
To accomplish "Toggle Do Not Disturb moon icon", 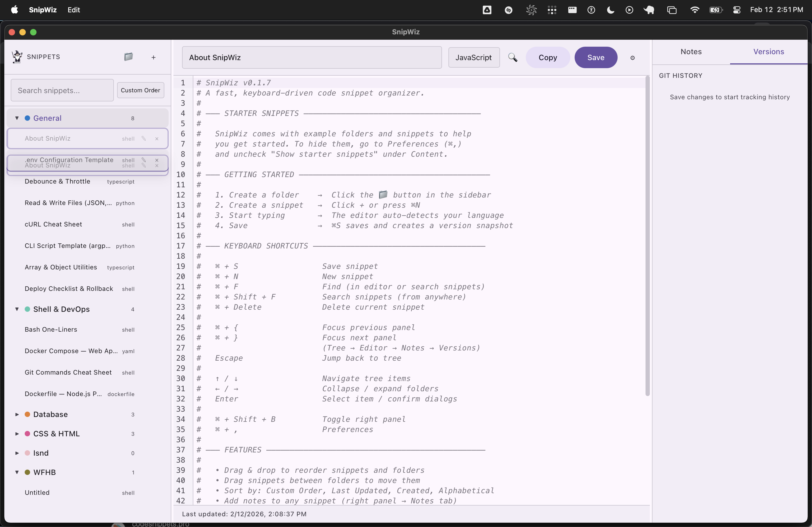I will click(x=610, y=10).
